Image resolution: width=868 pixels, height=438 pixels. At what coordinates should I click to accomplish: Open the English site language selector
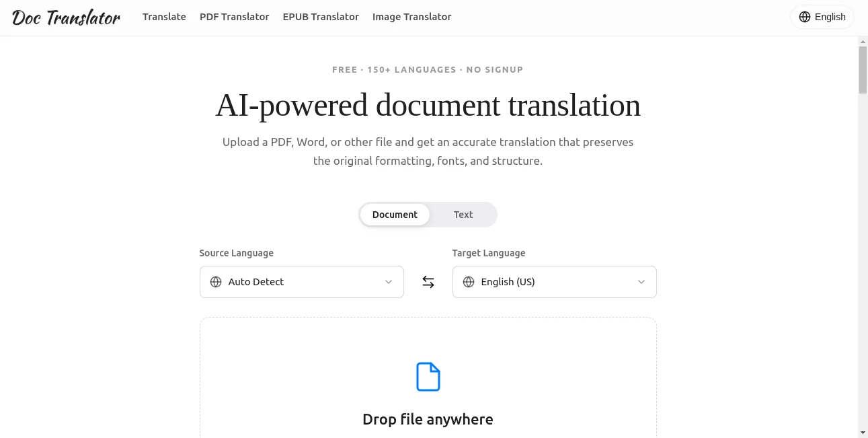click(822, 17)
